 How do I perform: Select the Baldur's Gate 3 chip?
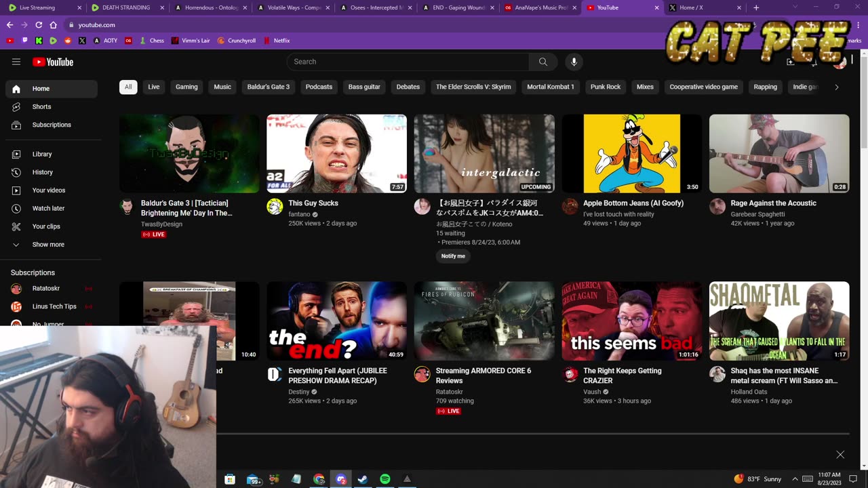point(269,87)
